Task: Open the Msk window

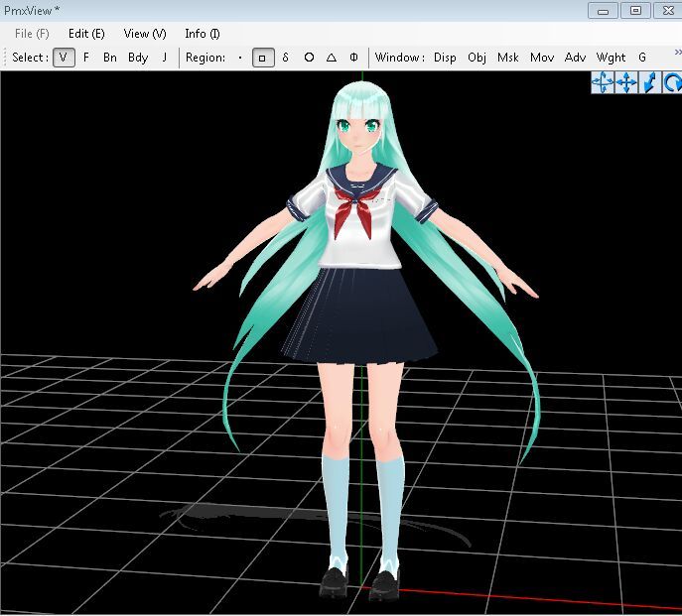Action: click(507, 58)
